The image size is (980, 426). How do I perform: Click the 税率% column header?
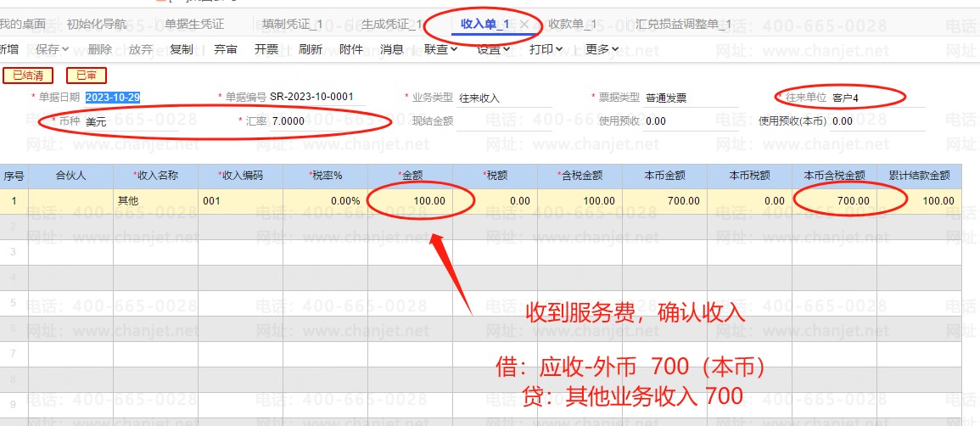[325, 176]
